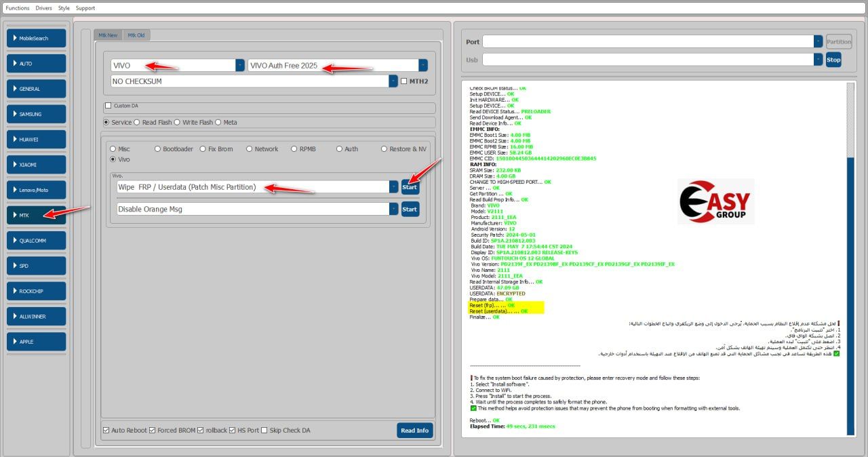Toggle the HS Port checkbox
The image size is (868, 457).
click(x=233, y=431)
